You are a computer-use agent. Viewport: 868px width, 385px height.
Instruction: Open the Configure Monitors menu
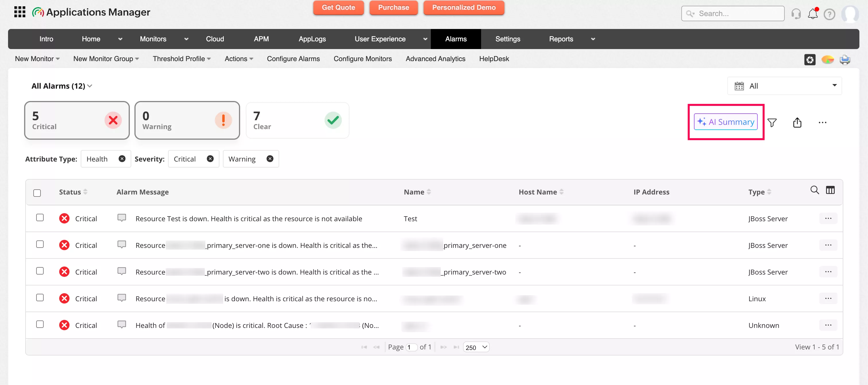point(362,59)
